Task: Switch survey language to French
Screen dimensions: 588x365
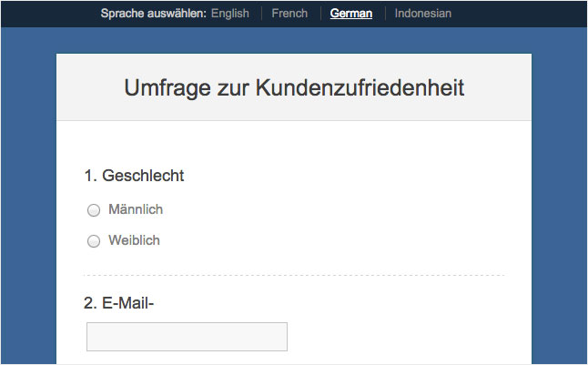Action: pyautogui.click(x=289, y=14)
